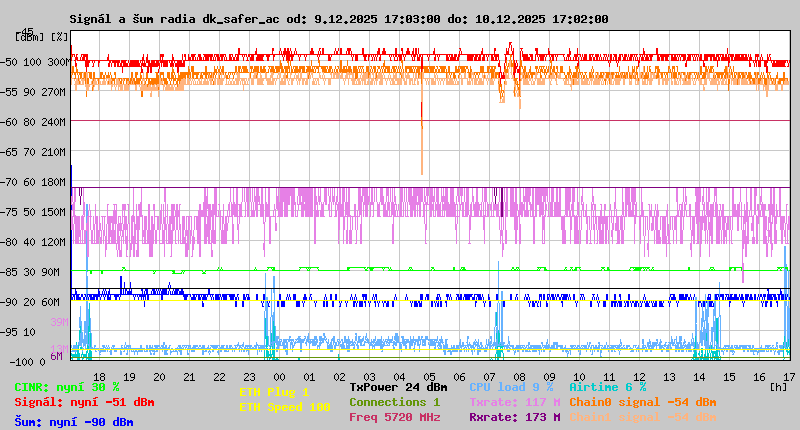Click the '[dBm] [%]' axis units label

(x=42, y=37)
